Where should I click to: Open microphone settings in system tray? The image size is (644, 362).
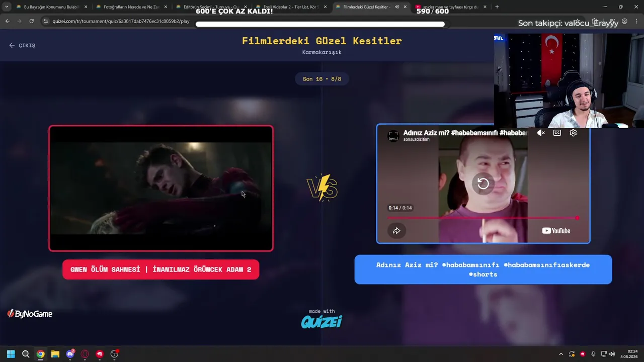click(x=593, y=354)
